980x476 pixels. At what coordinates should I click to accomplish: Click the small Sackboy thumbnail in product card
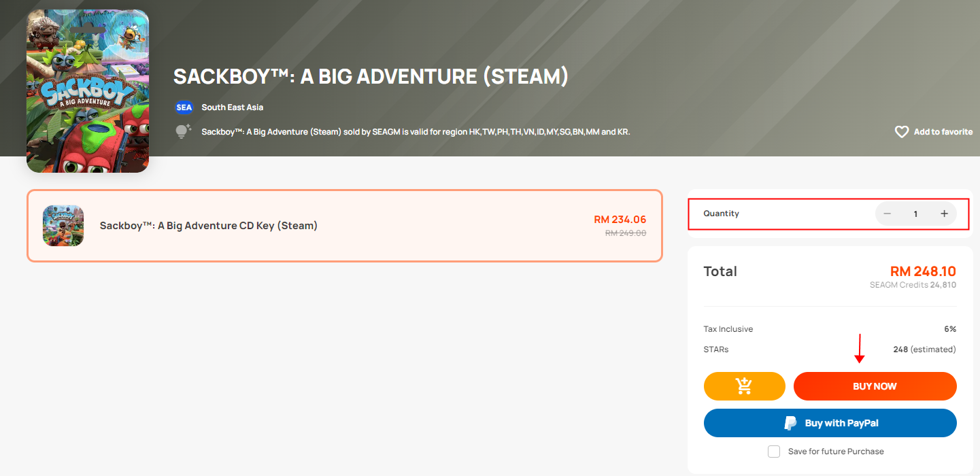[63, 226]
